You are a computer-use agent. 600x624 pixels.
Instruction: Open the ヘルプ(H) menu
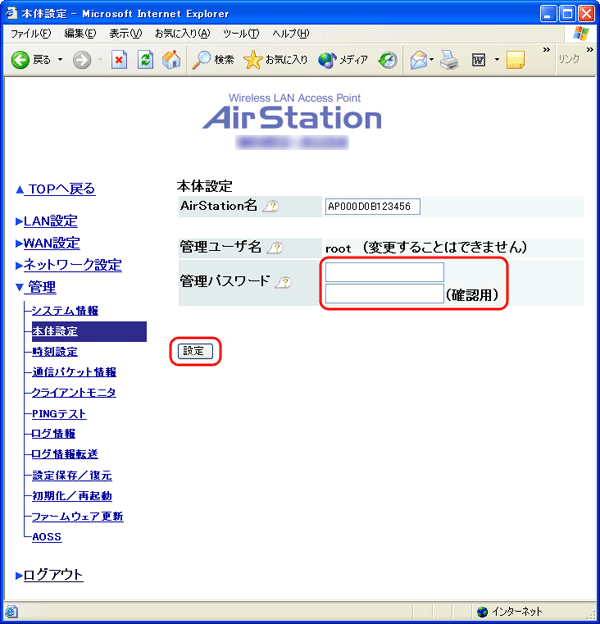point(290,34)
